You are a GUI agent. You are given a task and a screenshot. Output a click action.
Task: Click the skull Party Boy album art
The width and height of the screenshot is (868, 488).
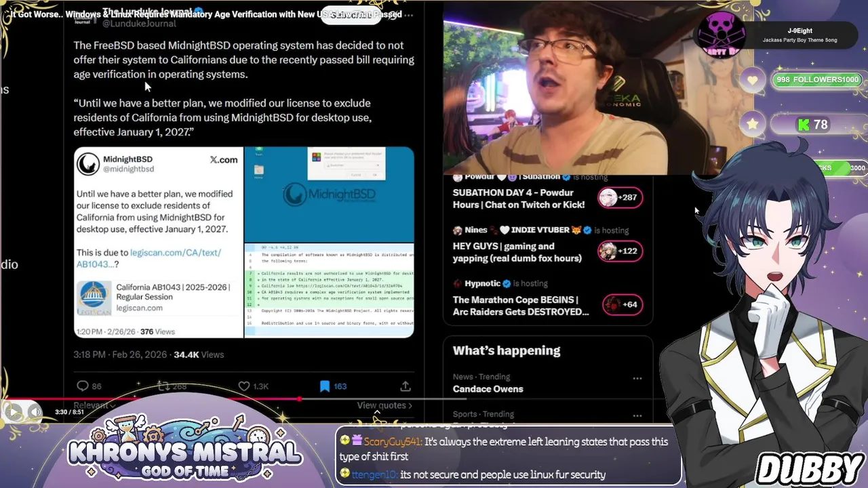point(721,35)
